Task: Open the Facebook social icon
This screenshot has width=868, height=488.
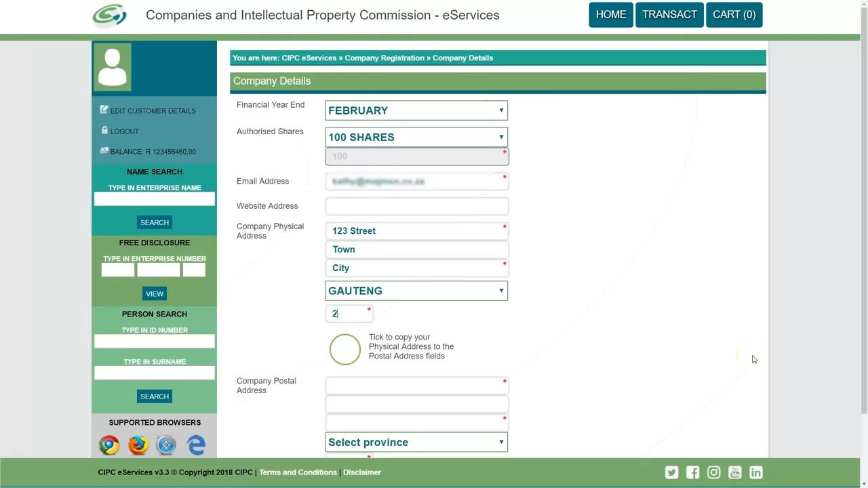Action: 692,472
